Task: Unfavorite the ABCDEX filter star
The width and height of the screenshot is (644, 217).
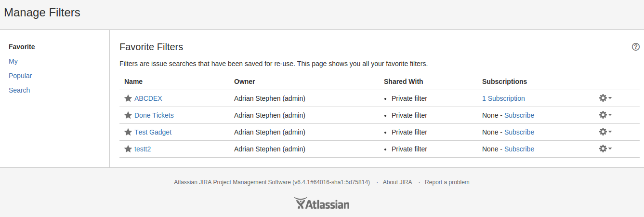Action: (x=128, y=98)
